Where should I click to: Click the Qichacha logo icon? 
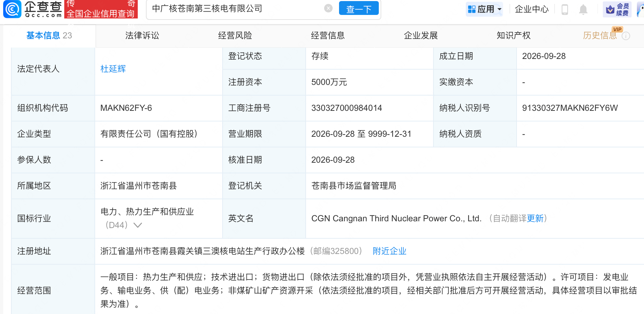point(12,9)
